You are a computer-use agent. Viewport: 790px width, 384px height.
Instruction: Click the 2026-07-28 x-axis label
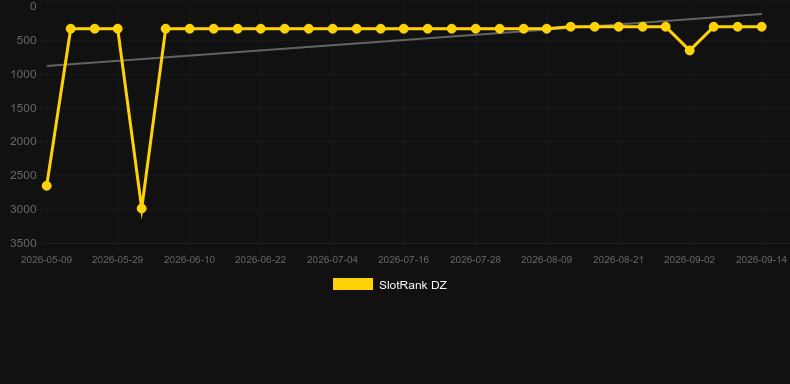(x=475, y=260)
